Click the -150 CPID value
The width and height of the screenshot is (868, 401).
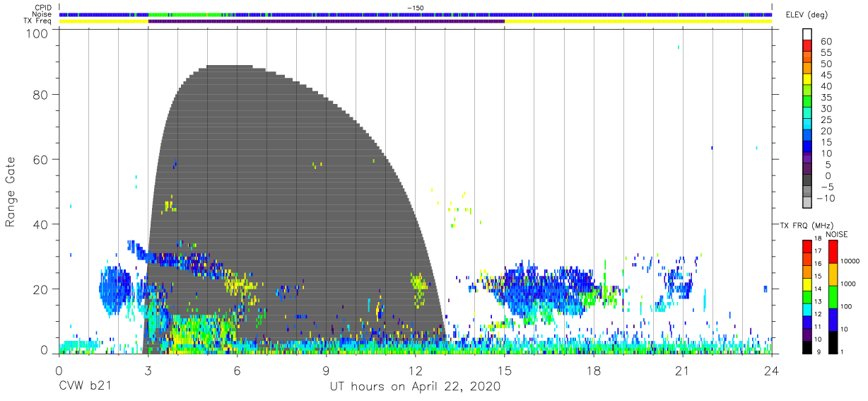415,7
